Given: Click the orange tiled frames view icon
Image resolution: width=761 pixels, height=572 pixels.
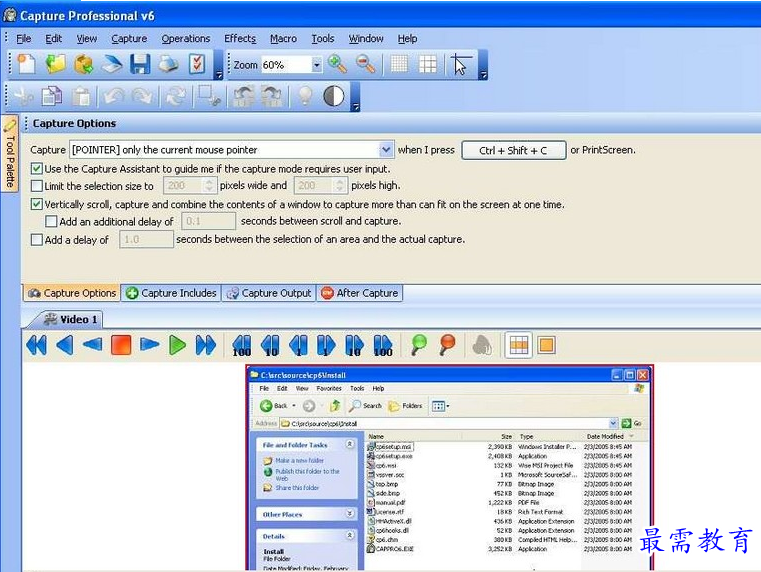Looking at the screenshot, I should [518, 345].
